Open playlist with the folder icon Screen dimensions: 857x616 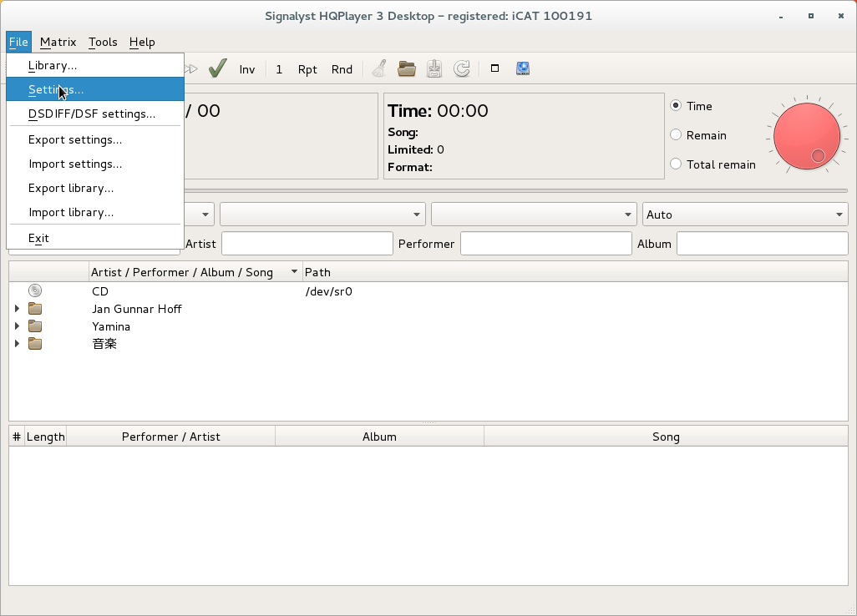[x=407, y=68]
